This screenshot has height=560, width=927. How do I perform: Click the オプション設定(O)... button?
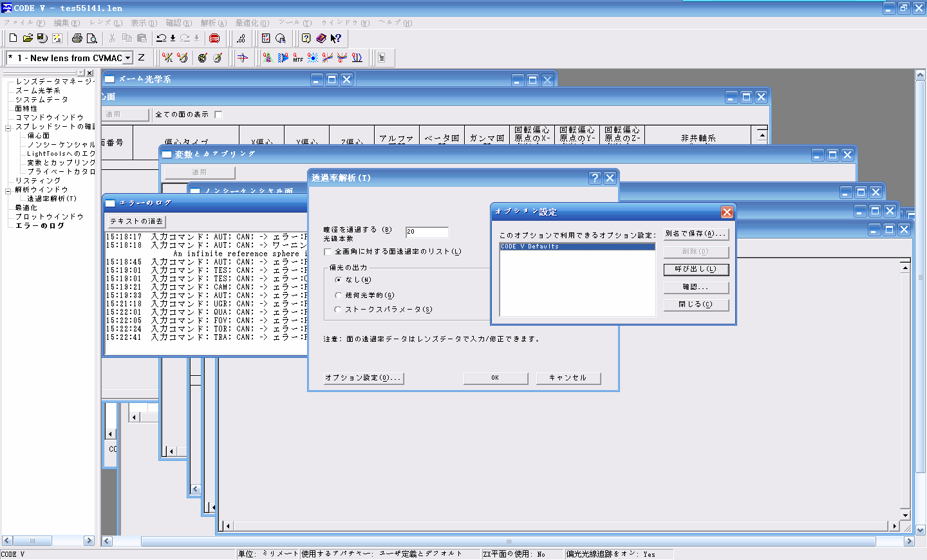click(x=364, y=378)
